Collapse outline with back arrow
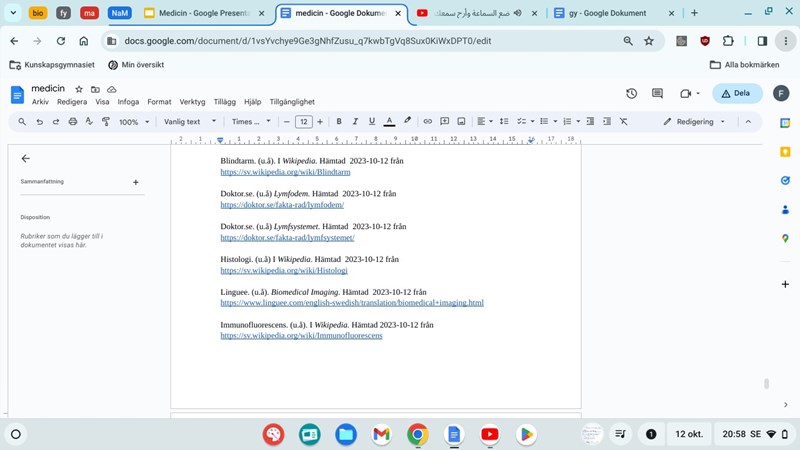Image resolution: width=800 pixels, height=450 pixels. [x=26, y=159]
